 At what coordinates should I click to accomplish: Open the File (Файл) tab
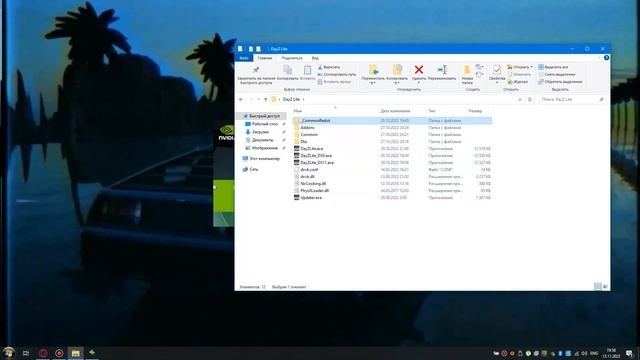244,58
